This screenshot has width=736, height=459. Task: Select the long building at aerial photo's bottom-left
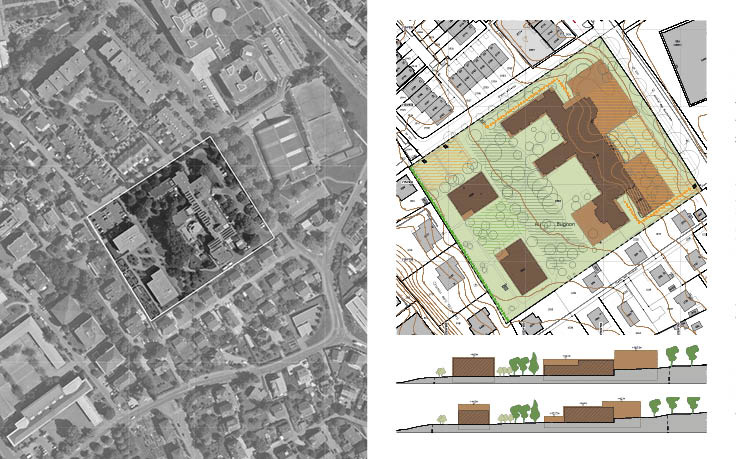48,410
